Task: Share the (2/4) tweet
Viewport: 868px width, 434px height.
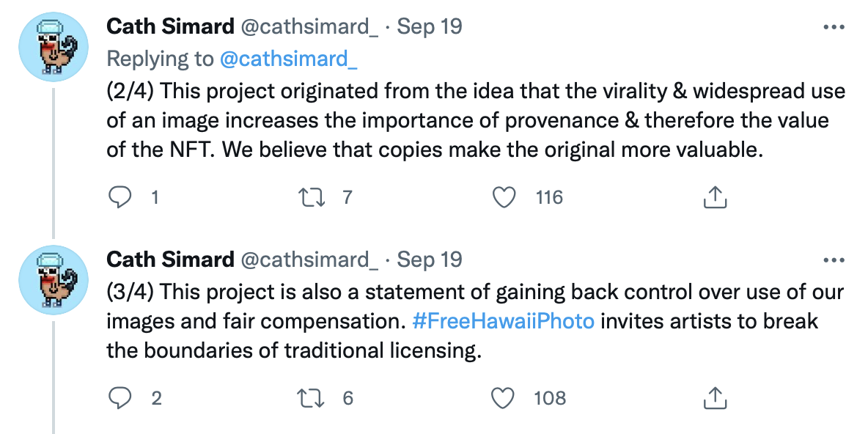Action: pyautogui.click(x=714, y=196)
